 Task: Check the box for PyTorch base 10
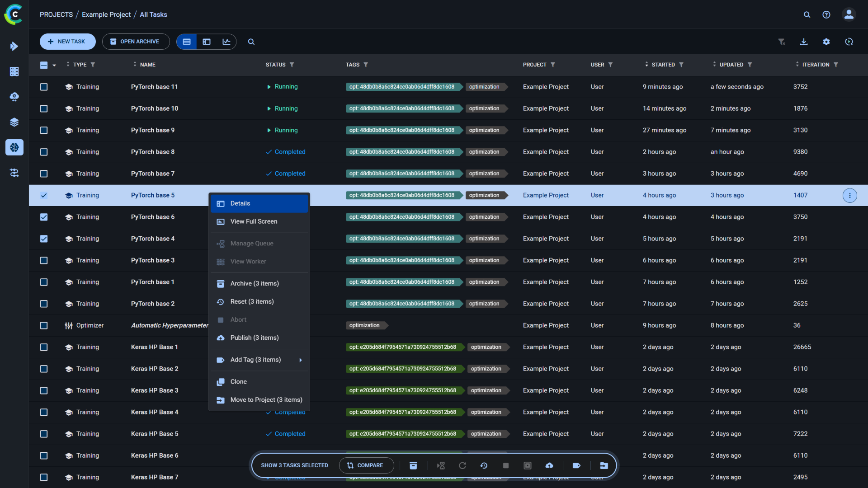pos(44,108)
